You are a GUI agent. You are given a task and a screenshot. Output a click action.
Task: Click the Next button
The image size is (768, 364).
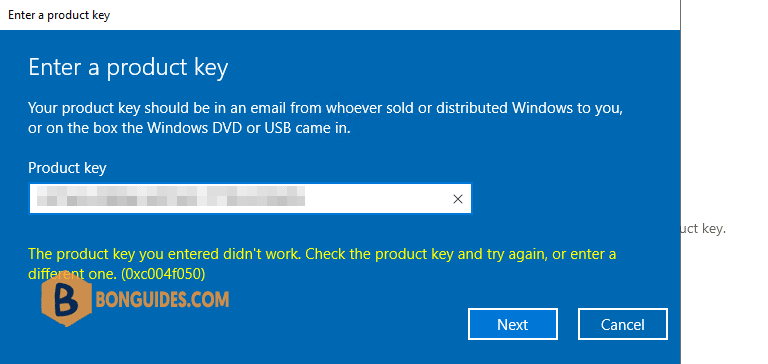(x=513, y=324)
